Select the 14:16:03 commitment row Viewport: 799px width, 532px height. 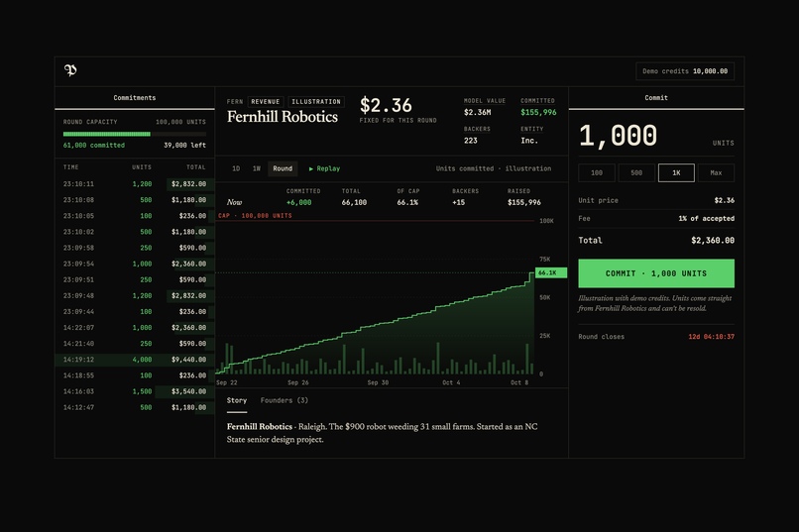pyautogui.click(x=135, y=391)
